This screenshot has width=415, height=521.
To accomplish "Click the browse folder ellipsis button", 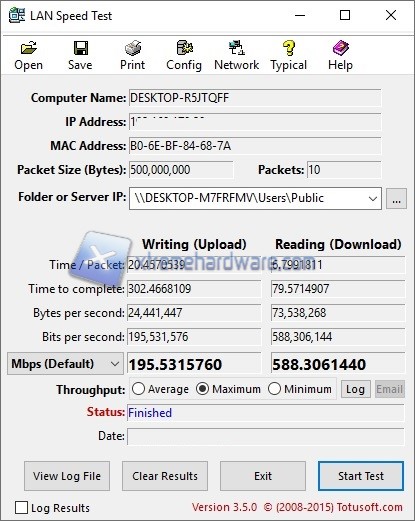I will (396, 199).
